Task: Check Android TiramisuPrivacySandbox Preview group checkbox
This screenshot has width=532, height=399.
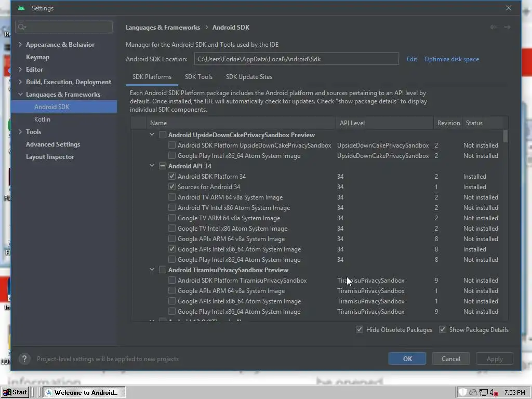Action: [x=163, y=270]
